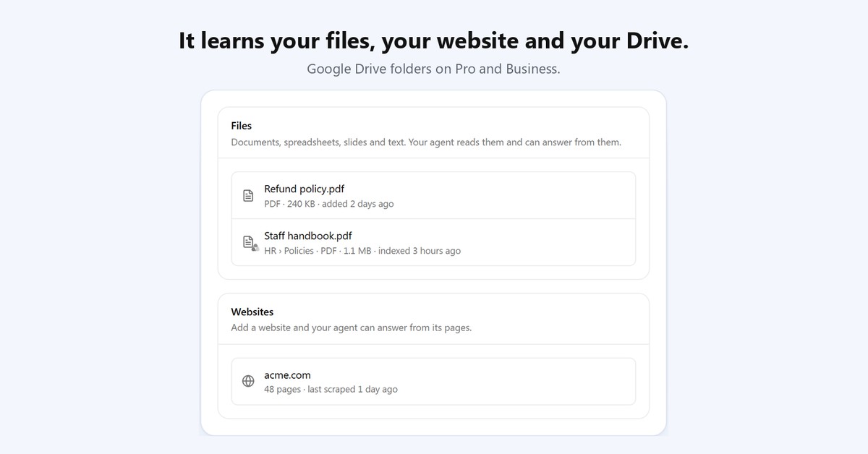Click "added 2 days ago" under Refund policy
Screen dimensions: 868x454
358,204
